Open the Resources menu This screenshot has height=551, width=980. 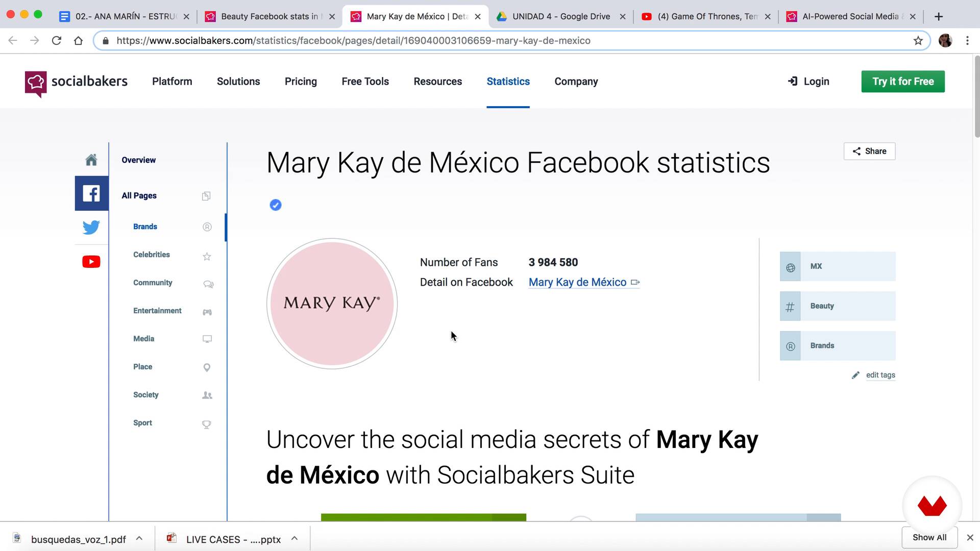click(437, 82)
